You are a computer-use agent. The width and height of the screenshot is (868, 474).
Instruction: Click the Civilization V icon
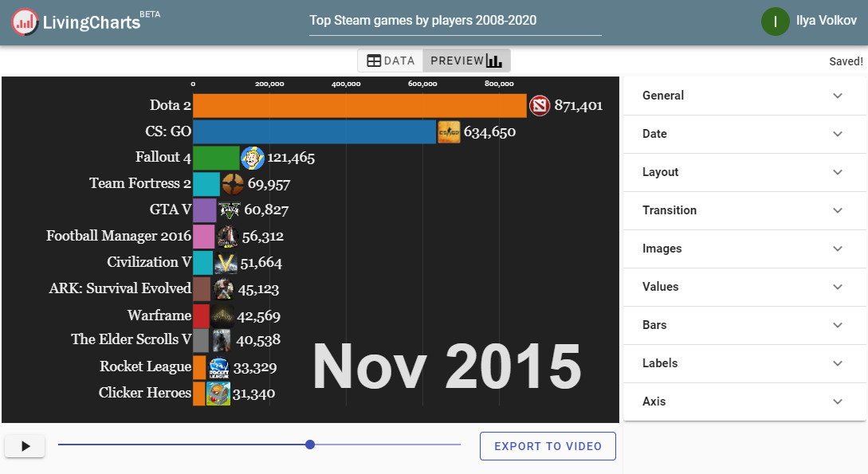[x=226, y=263]
